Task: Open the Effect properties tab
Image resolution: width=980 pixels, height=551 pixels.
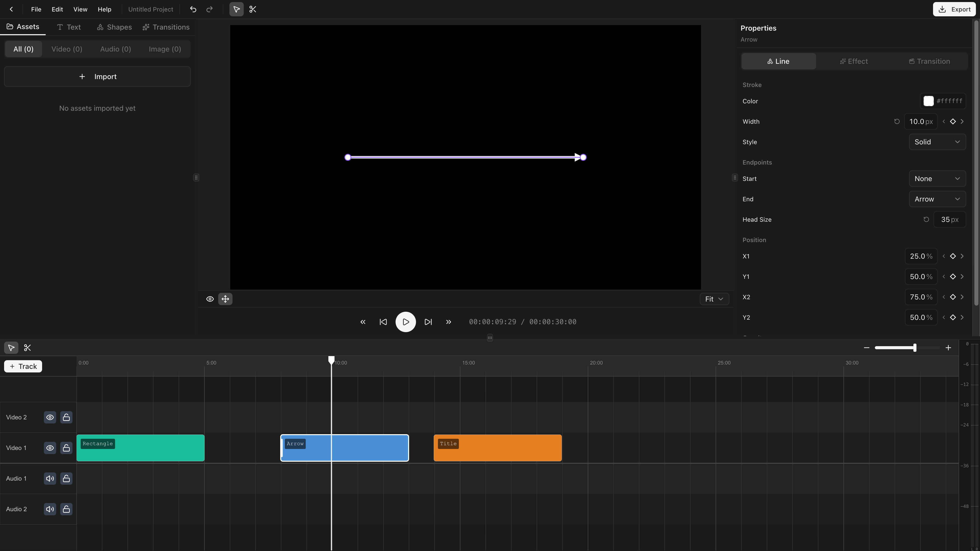Action: click(x=854, y=61)
